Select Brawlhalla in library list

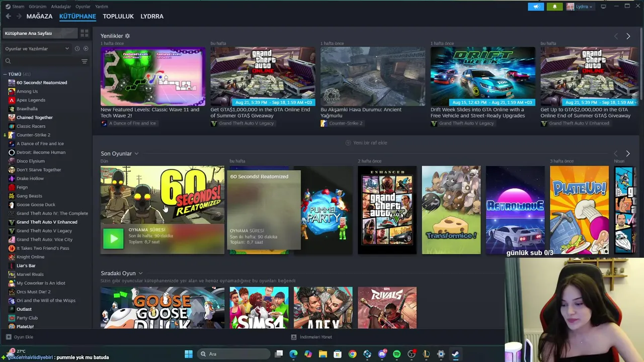[27, 109]
